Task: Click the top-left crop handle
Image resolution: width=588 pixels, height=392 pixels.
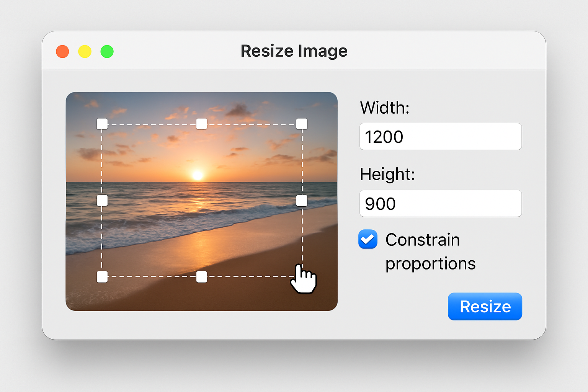Action: (102, 124)
